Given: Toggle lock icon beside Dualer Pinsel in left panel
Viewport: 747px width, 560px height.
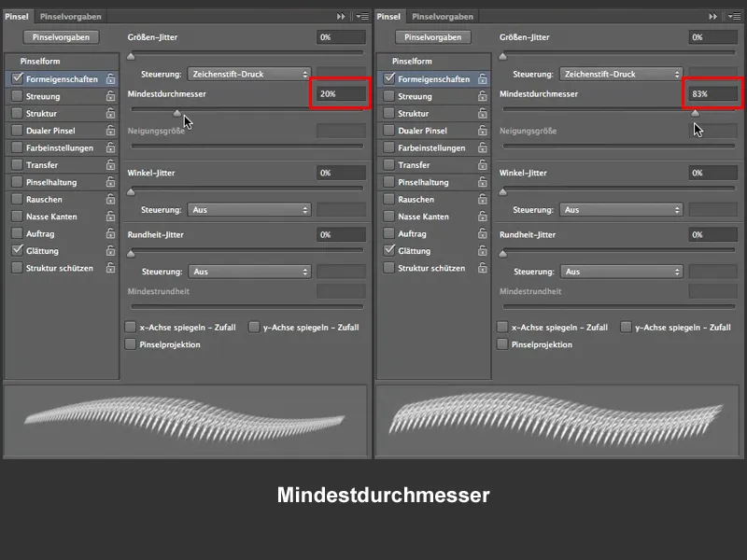Looking at the screenshot, I should 110,130.
